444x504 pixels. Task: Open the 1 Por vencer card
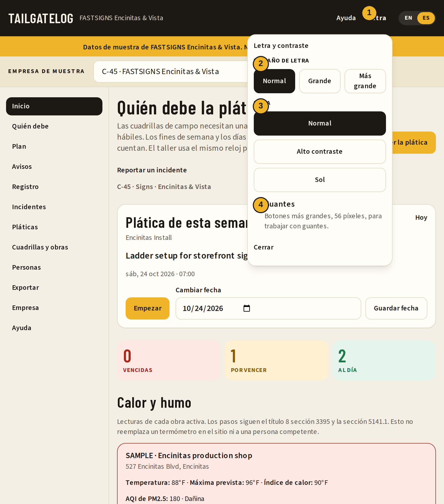pyautogui.click(x=276, y=360)
